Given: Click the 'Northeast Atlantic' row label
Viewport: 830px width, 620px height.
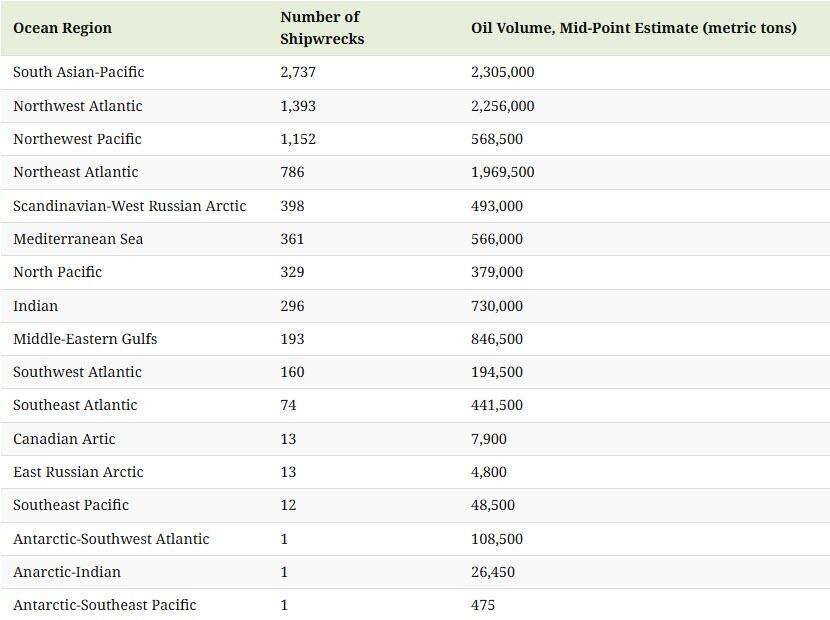Looking at the screenshot, I should point(75,172).
